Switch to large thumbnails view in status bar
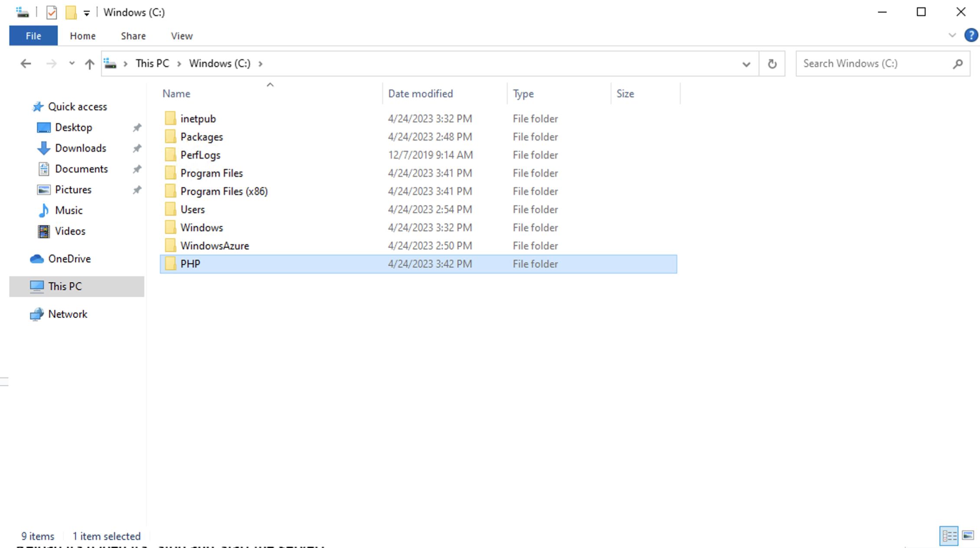The image size is (980, 548). point(967,536)
